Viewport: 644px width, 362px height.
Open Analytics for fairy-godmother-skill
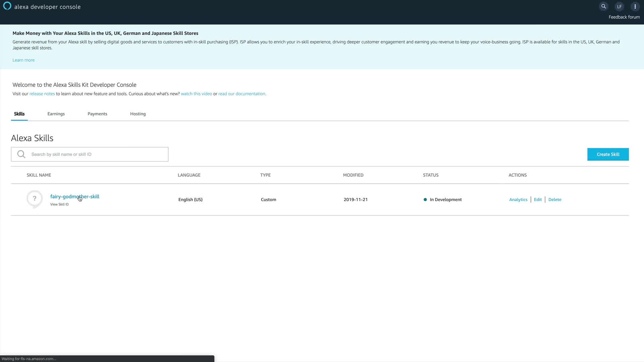click(x=518, y=199)
